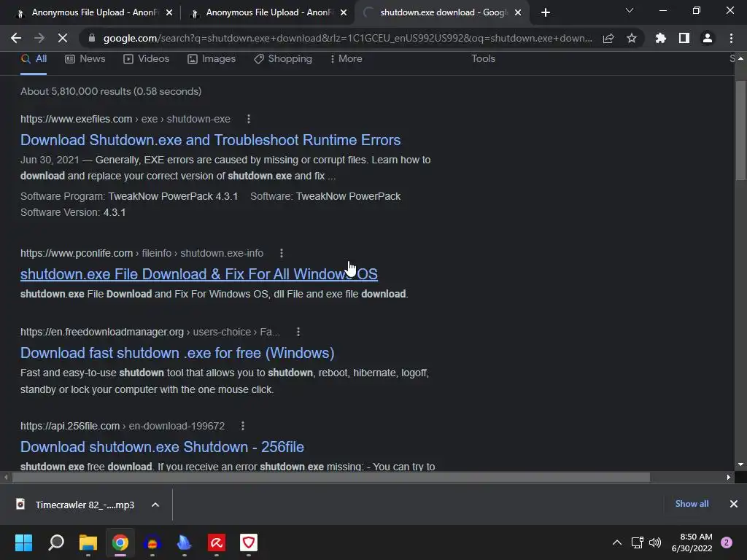The image size is (747, 560).
Task: Bookmark this page with the star icon
Action: (632, 38)
